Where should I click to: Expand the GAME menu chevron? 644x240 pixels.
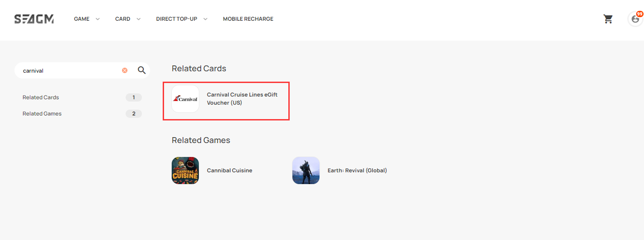click(98, 19)
